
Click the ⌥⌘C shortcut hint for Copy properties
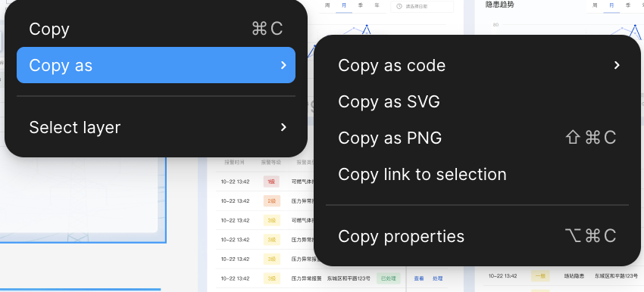click(591, 236)
